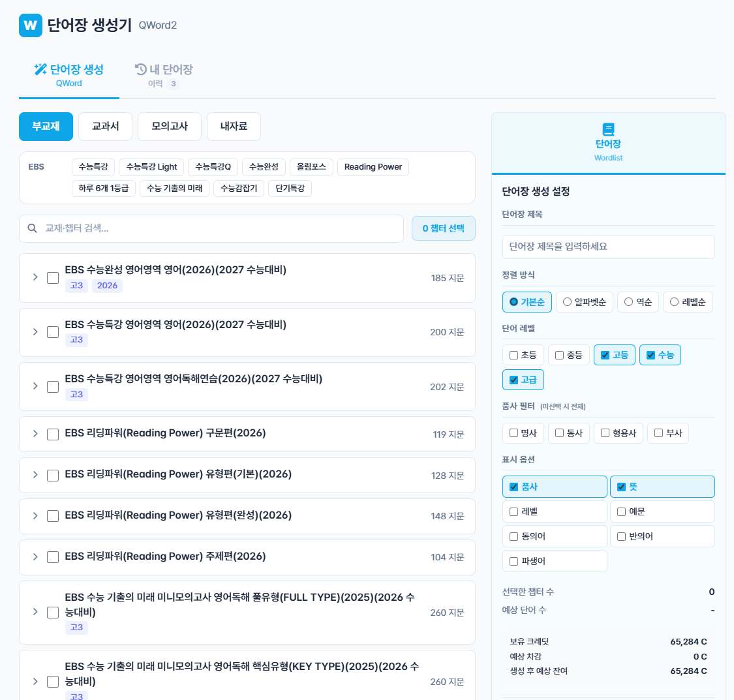Check EBS 수능특강 영어독해연습(2026) checkbox
The height and width of the screenshot is (700, 734).
pos(53,387)
